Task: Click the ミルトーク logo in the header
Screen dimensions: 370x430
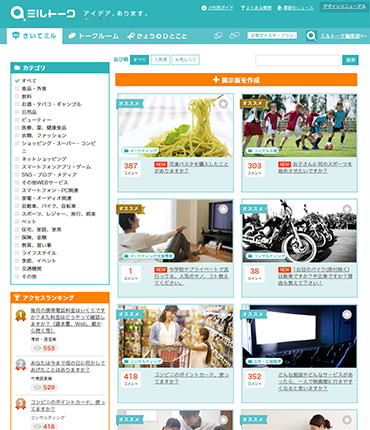Action: click(x=43, y=13)
